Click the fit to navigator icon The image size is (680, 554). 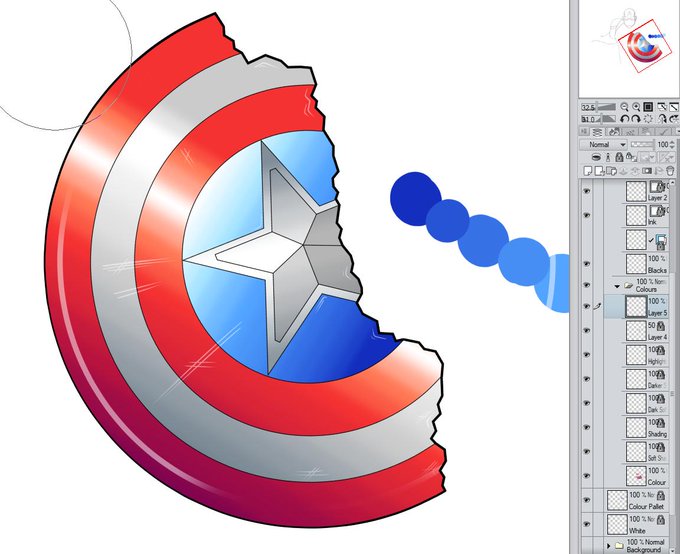662,107
